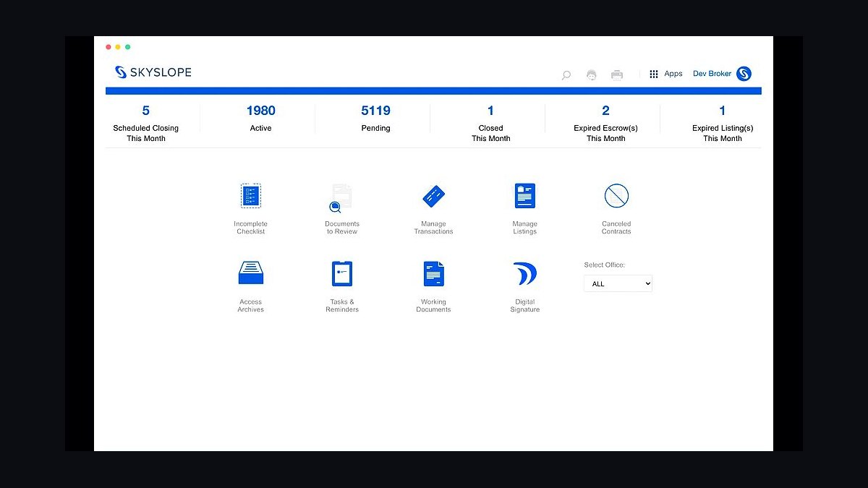Open Documents to Review icon
The width and height of the screenshot is (868, 488).
pyautogui.click(x=341, y=198)
